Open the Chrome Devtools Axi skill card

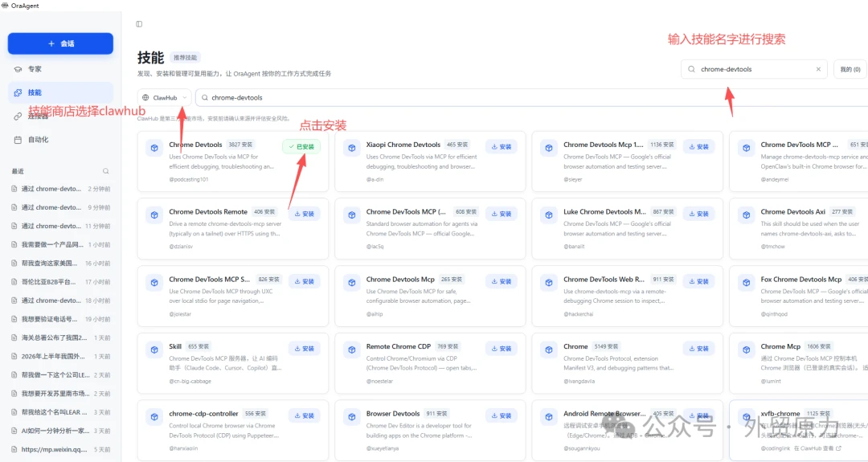tap(799, 228)
